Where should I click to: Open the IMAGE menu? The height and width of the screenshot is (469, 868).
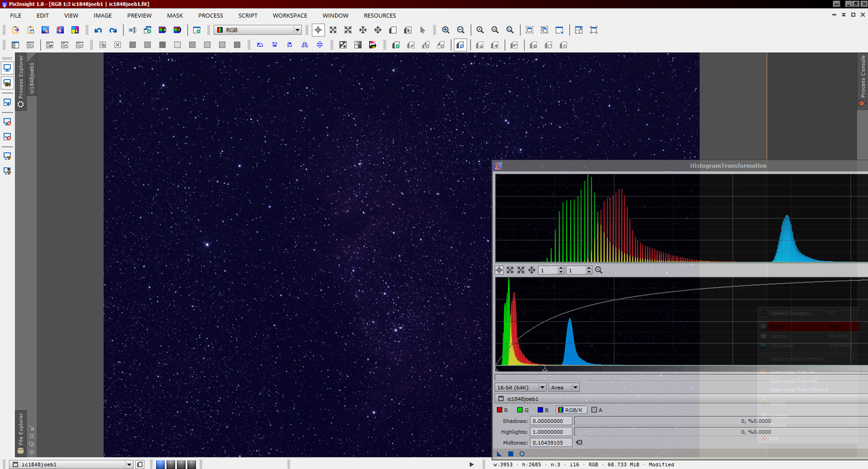[x=103, y=16]
